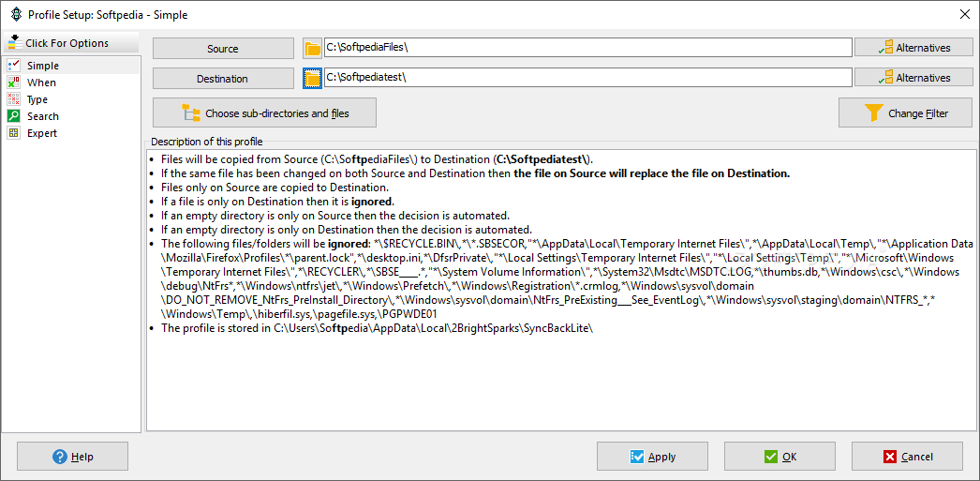Click the green Search magnifier icon

[14, 116]
